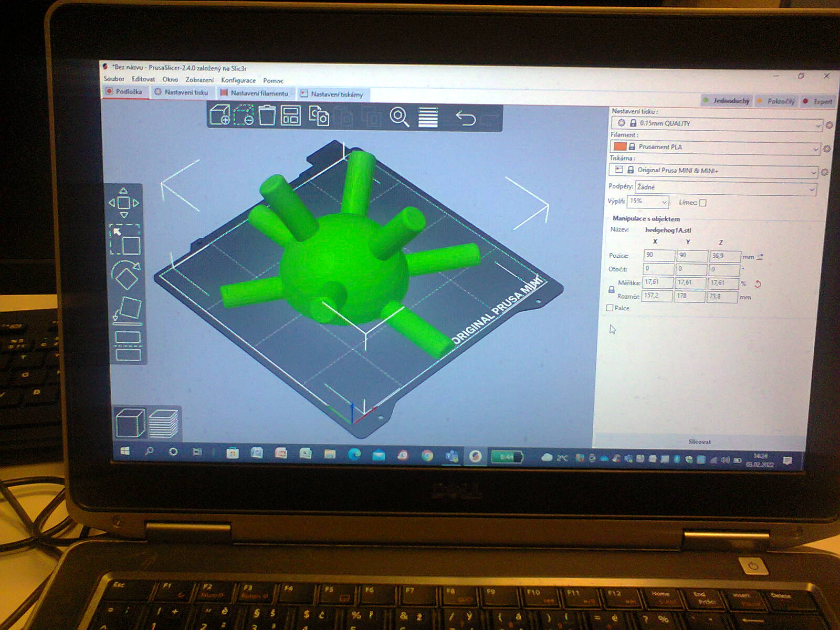
Task: Open the Original Prusa MINI printer dropdown
Action: pyautogui.click(x=713, y=171)
